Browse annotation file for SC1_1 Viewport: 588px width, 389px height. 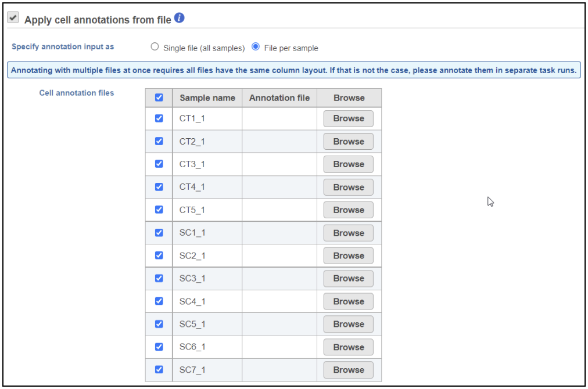click(x=349, y=233)
